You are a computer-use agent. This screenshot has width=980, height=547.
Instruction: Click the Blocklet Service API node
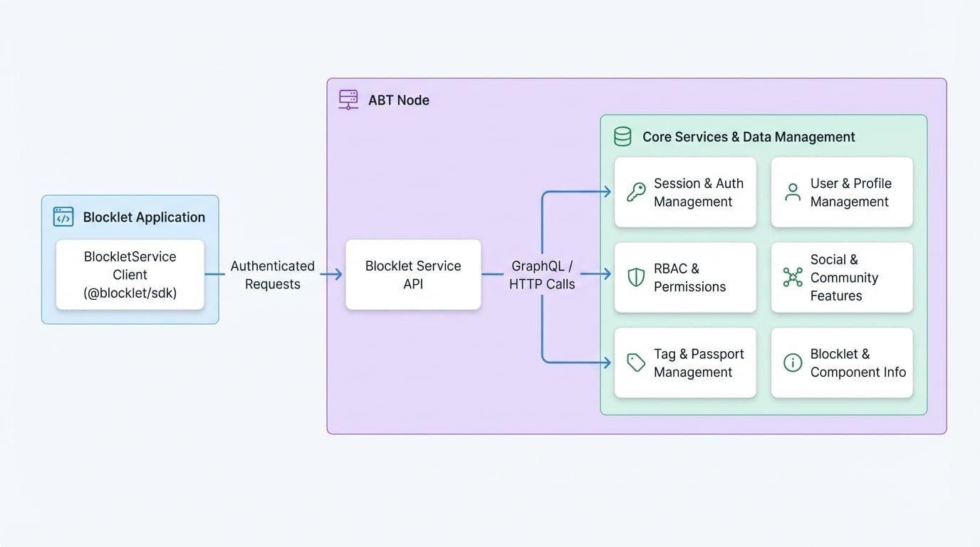pyautogui.click(x=413, y=274)
